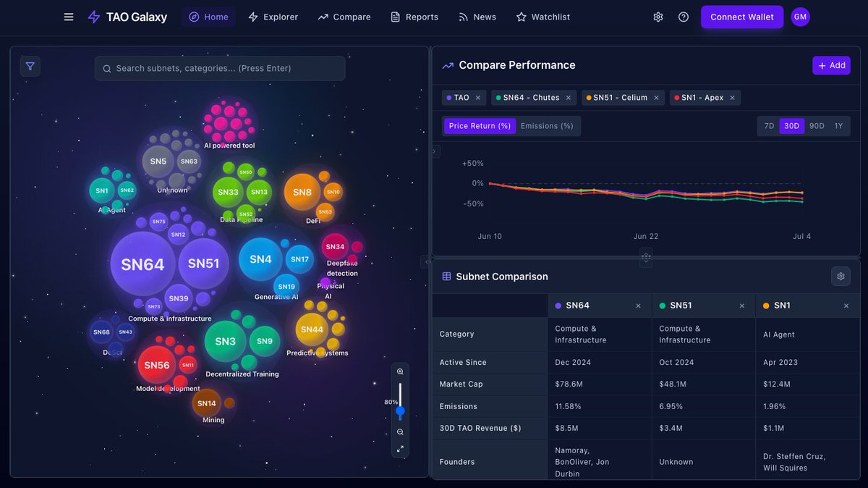Image resolution: width=868 pixels, height=488 pixels.
Task: Click the 11.58% emissions value
Action: click(x=569, y=406)
